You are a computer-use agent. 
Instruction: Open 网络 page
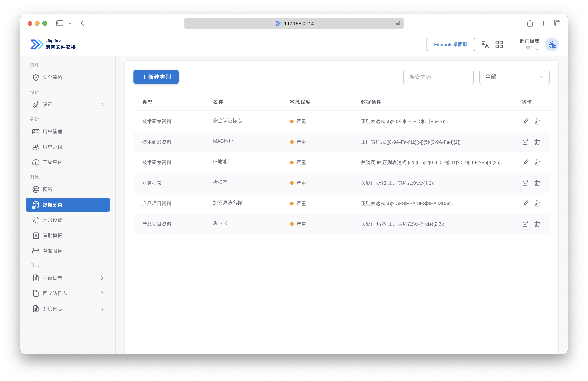pos(68,189)
